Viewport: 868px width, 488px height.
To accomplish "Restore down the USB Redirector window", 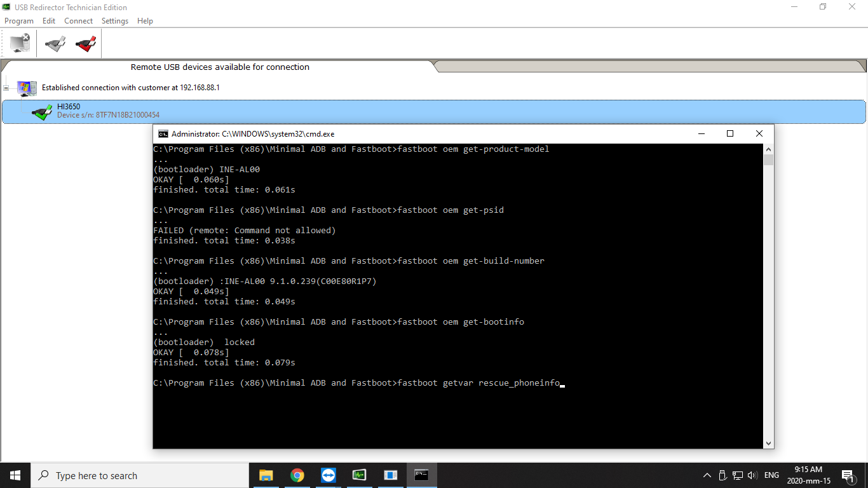I will [x=823, y=7].
